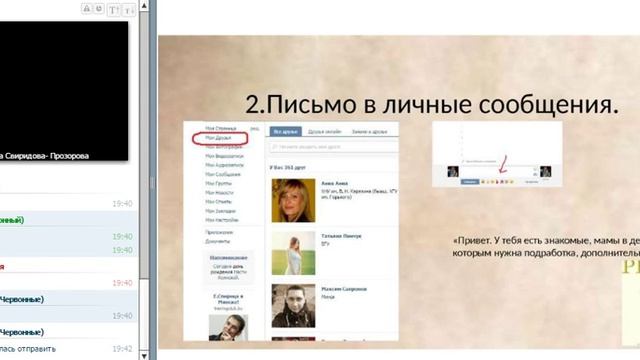Select the 'Все друзья' tab
The height and width of the screenshot is (360, 640).
tap(286, 132)
